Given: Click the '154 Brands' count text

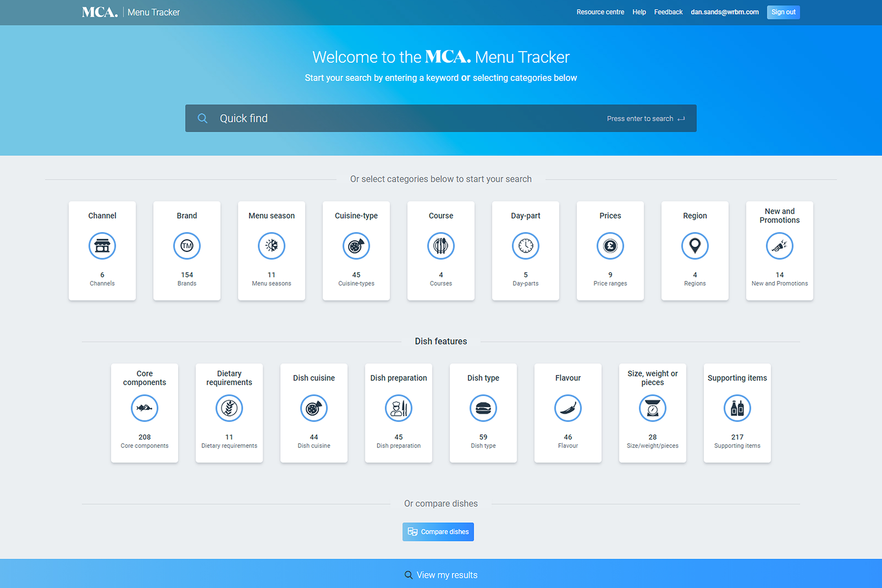Looking at the screenshot, I should coord(187,279).
